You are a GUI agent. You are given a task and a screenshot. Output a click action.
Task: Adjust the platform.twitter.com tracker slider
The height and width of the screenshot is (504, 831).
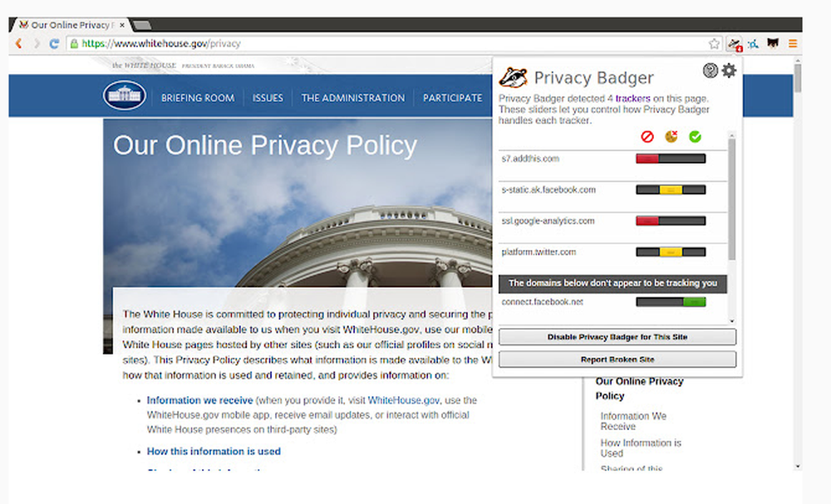(671, 252)
